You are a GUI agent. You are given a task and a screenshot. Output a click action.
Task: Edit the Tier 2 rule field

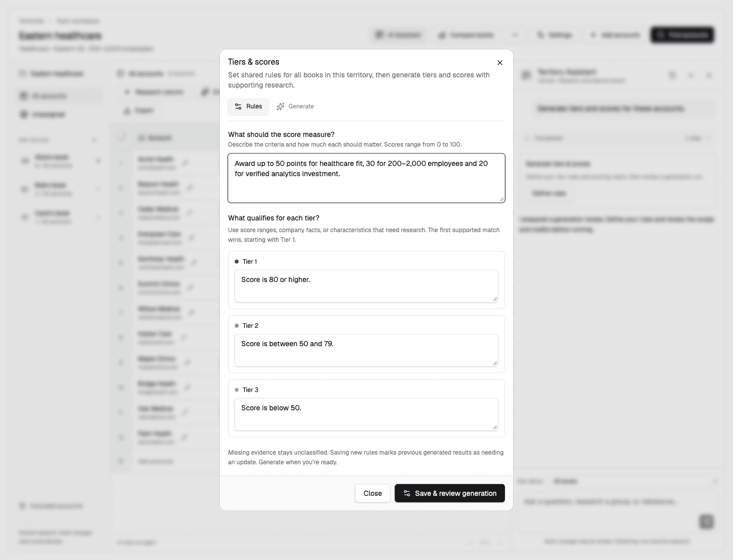point(366,350)
